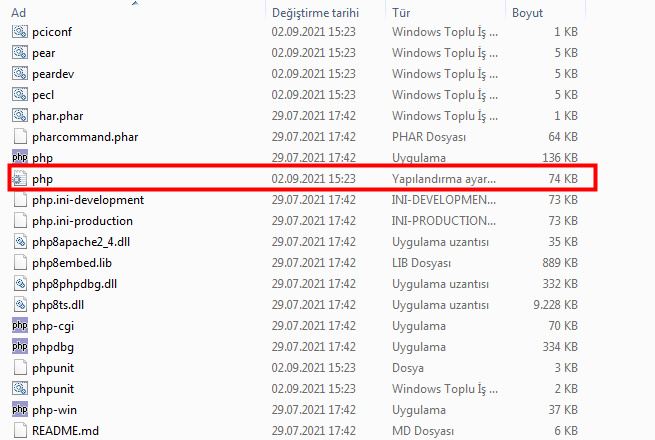Click the phar.phar batch file icon
The image size is (655, 440).
pos(20,116)
